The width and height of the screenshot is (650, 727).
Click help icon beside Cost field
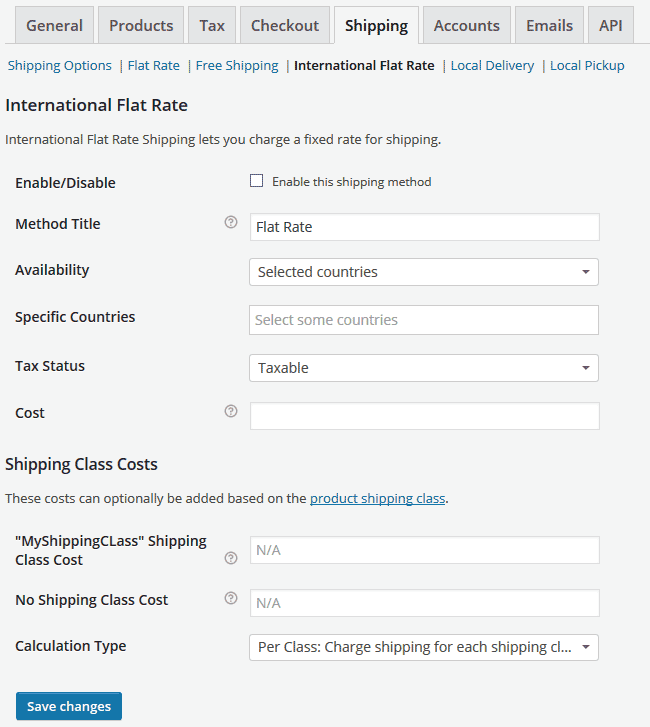click(231, 411)
